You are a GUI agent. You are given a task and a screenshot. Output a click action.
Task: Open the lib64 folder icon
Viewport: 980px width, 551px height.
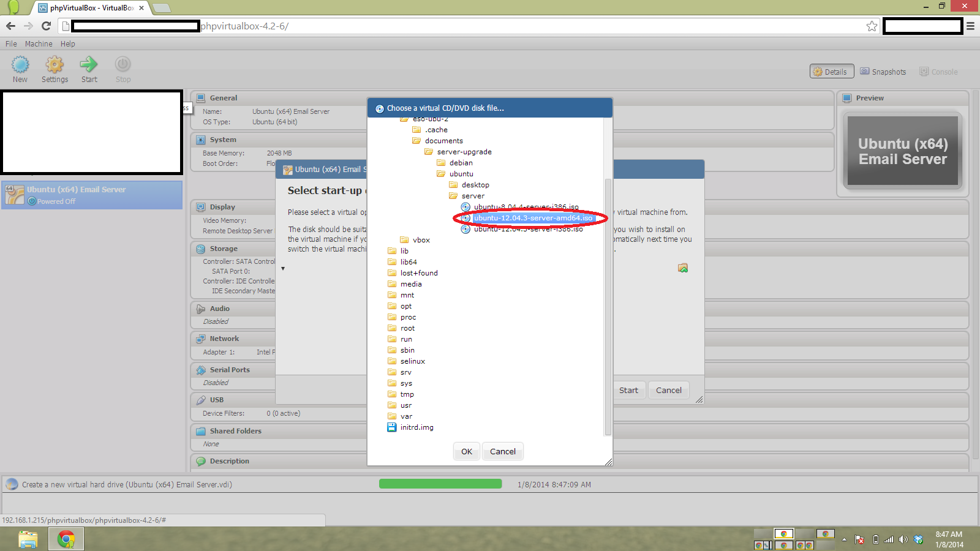[392, 262]
